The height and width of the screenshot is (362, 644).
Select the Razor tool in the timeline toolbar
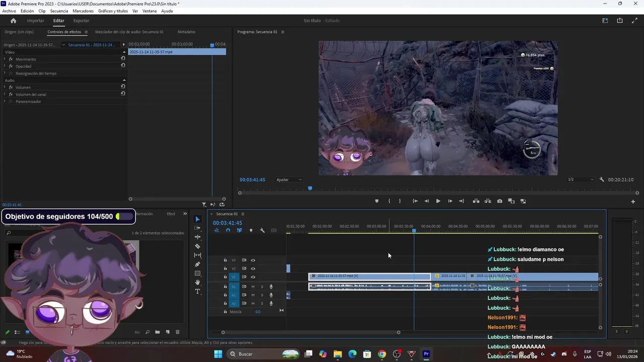click(x=197, y=246)
